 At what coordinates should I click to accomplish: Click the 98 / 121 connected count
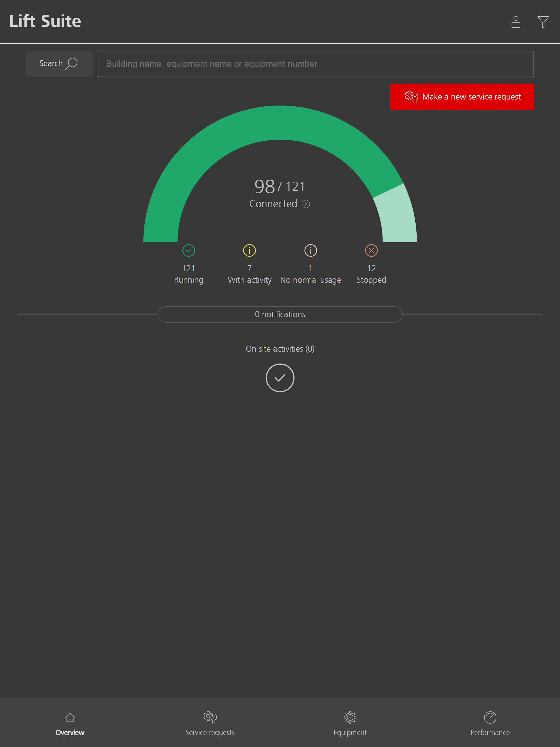(280, 186)
